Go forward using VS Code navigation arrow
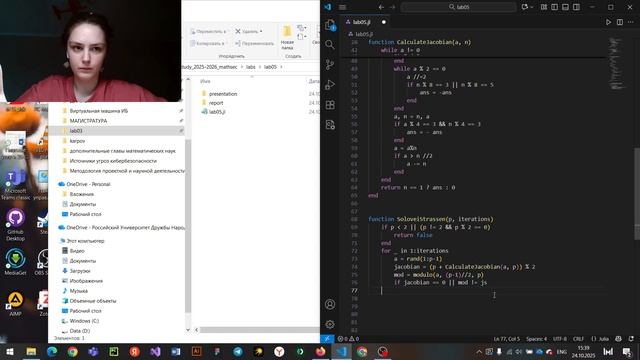Image resolution: width=640 pixels, height=360 pixels. click(392, 7)
